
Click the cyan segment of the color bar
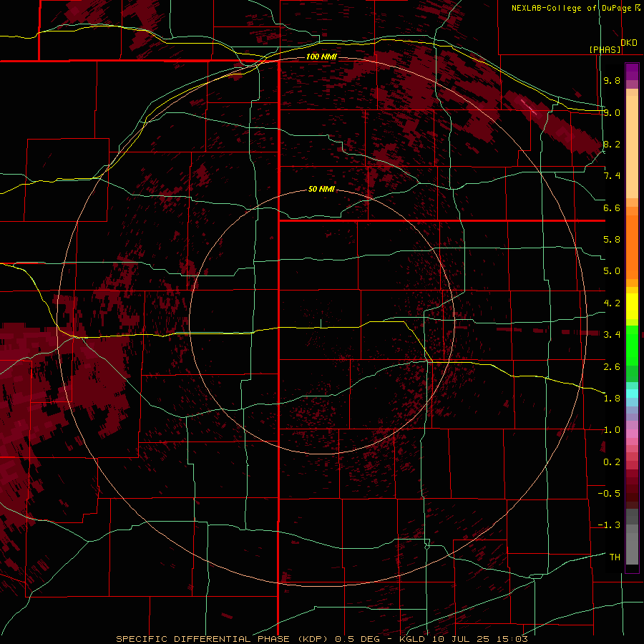632,394
